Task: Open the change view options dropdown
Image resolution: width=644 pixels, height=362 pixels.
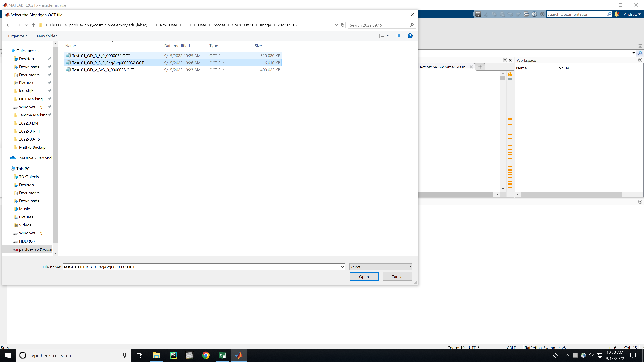Action: click(x=388, y=36)
